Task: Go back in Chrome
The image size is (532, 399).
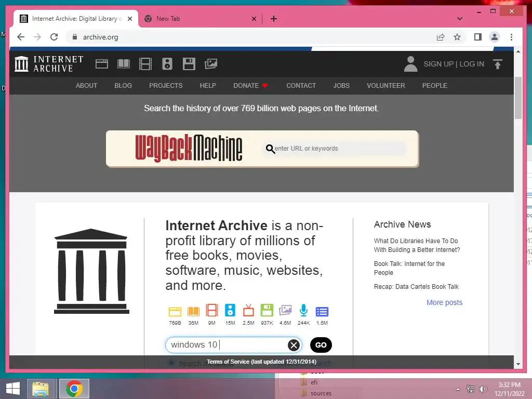Action: pos(21,37)
